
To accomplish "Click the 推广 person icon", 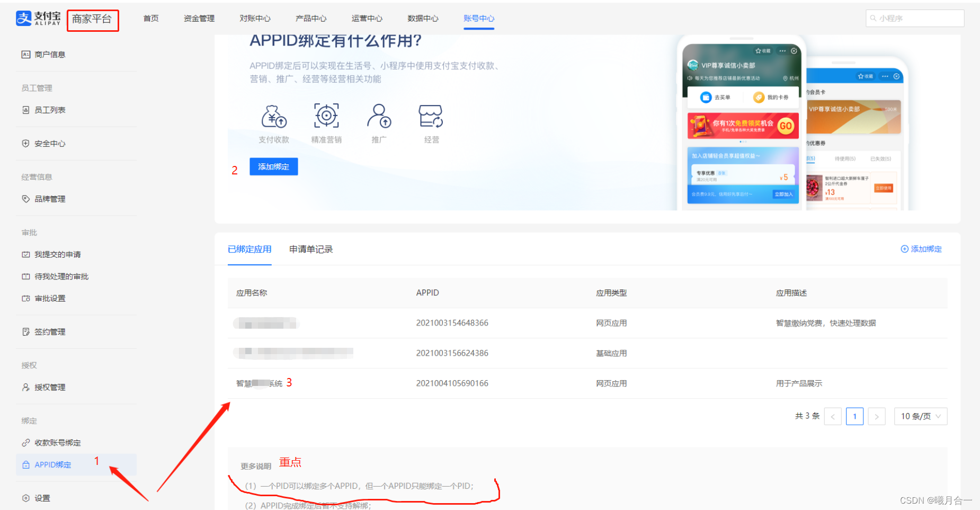I will pyautogui.click(x=379, y=116).
